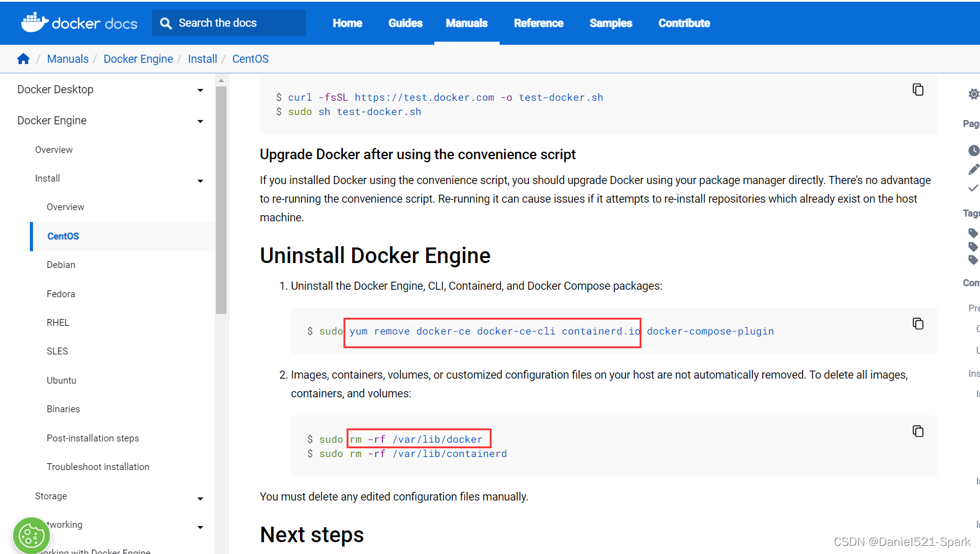
Task: Select CentOS in the sidebar
Action: tap(63, 236)
